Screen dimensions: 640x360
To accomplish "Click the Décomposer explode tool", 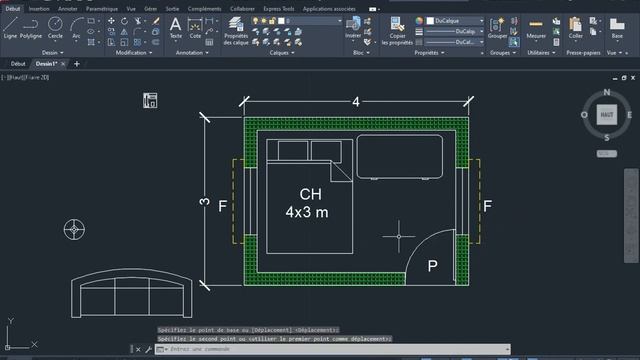I will [x=156, y=31].
